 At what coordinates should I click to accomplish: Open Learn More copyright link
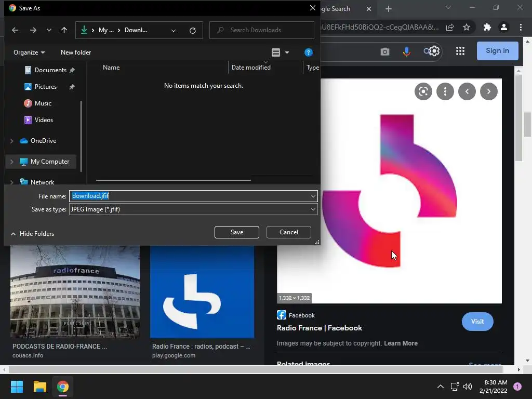401,343
